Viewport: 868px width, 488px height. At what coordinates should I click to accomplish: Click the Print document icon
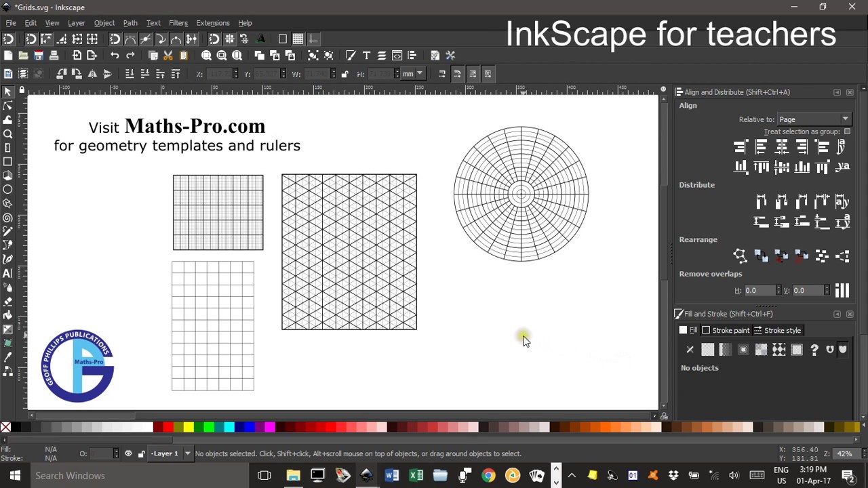tap(54, 56)
